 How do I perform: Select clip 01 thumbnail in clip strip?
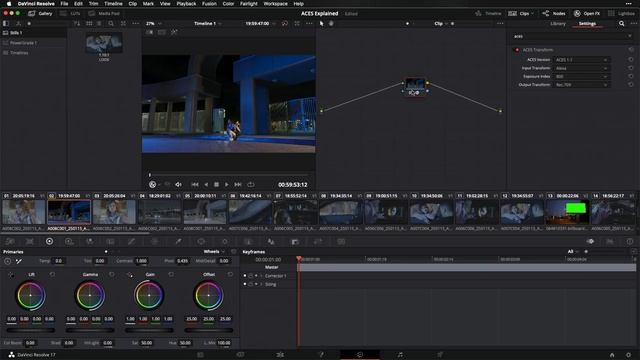pyautogui.click(x=24, y=212)
